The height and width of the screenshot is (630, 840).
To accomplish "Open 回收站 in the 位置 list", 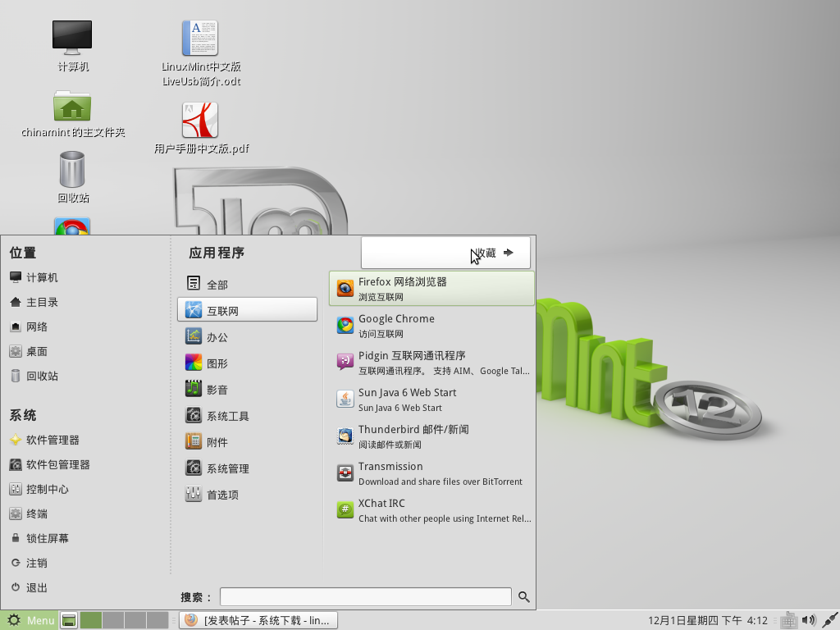I will click(x=34, y=376).
